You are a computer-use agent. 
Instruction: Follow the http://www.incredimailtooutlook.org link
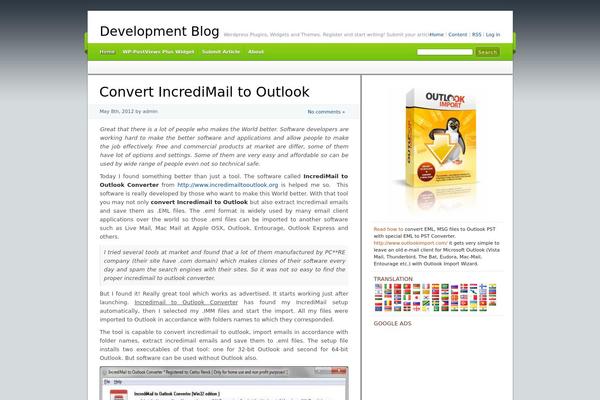click(228, 185)
